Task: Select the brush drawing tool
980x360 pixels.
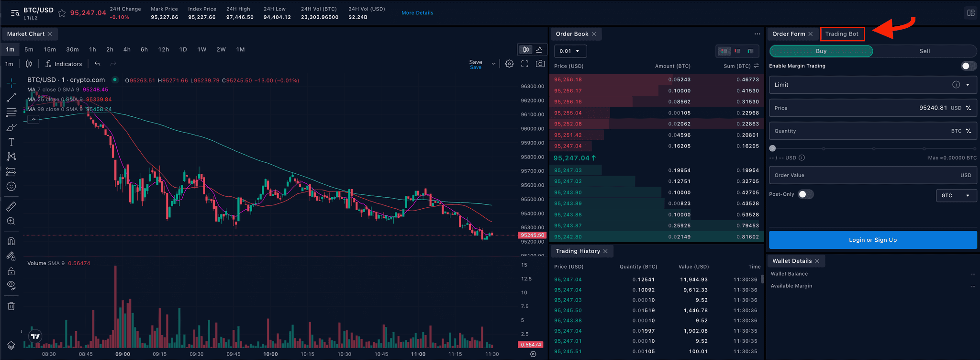Action: [x=11, y=127]
